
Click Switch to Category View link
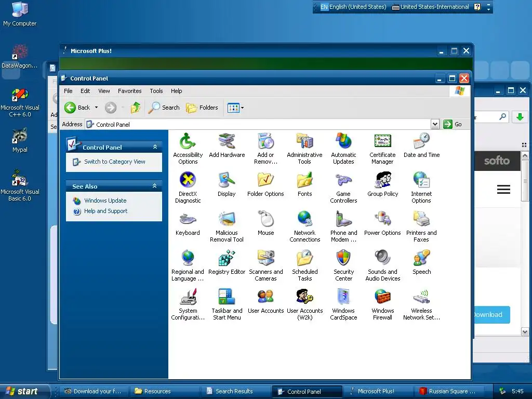115,162
